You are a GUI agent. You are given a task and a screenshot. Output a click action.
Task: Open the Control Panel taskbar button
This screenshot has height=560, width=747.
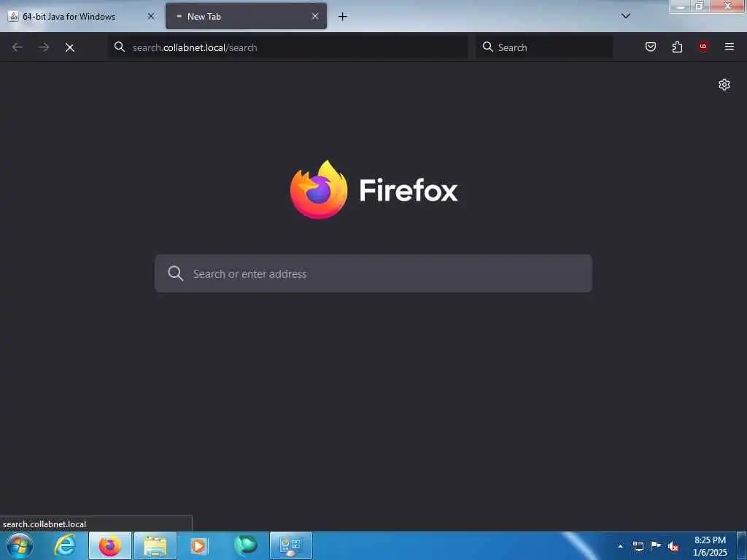291,545
